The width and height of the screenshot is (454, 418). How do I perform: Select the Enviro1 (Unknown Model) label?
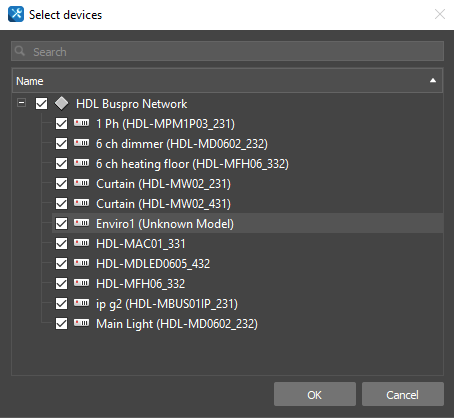click(x=165, y=224)
